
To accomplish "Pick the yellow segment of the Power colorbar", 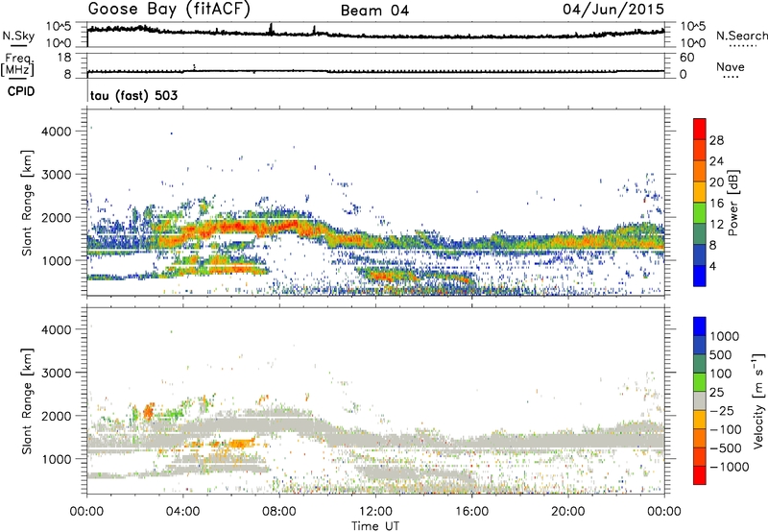I will click(x=700, y=191).
